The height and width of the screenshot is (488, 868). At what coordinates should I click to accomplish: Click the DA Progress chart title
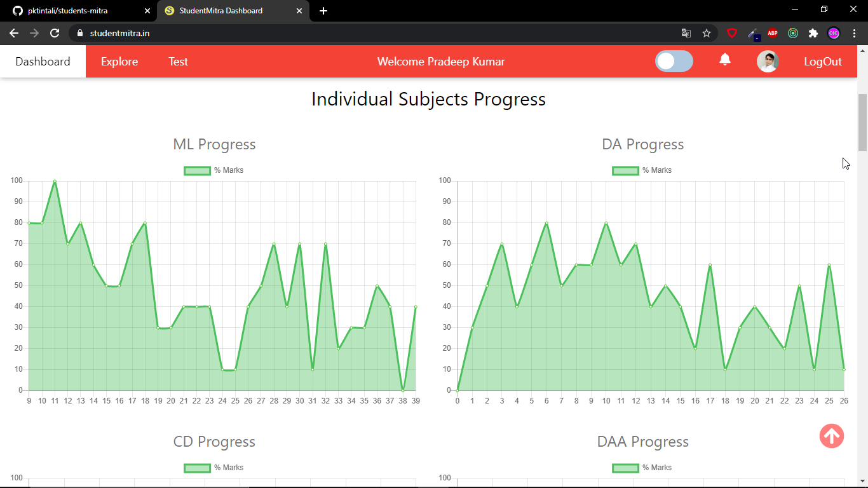(x=643, y=144)
